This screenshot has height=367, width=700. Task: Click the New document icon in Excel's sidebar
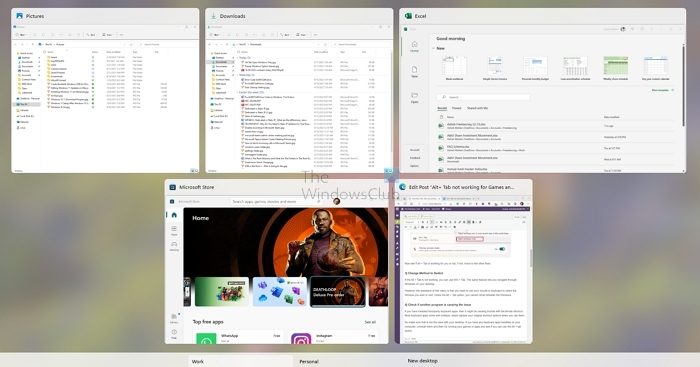click(x=414, y=70)
